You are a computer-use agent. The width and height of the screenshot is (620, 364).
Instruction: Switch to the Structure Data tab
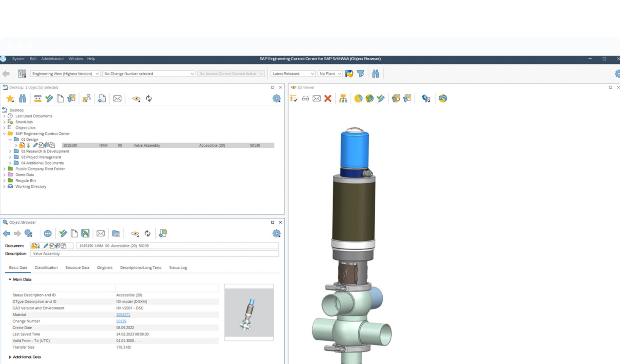pos(77,268)
